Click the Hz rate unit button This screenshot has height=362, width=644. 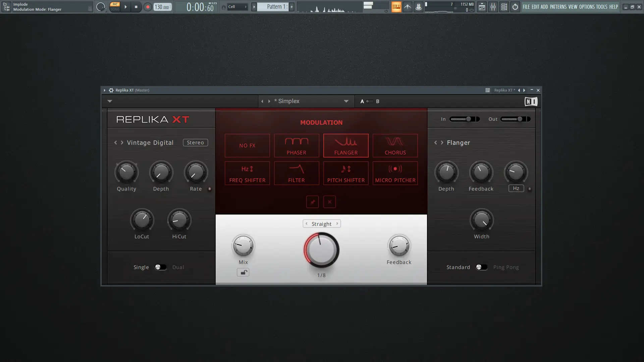coord(516,188)
